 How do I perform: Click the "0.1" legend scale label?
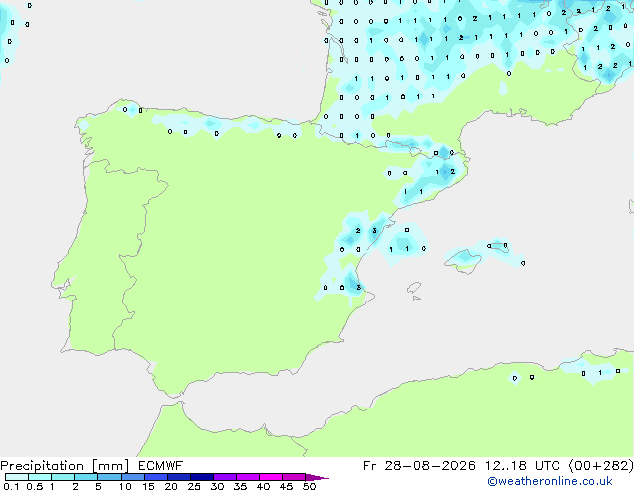tap(11, 486)
